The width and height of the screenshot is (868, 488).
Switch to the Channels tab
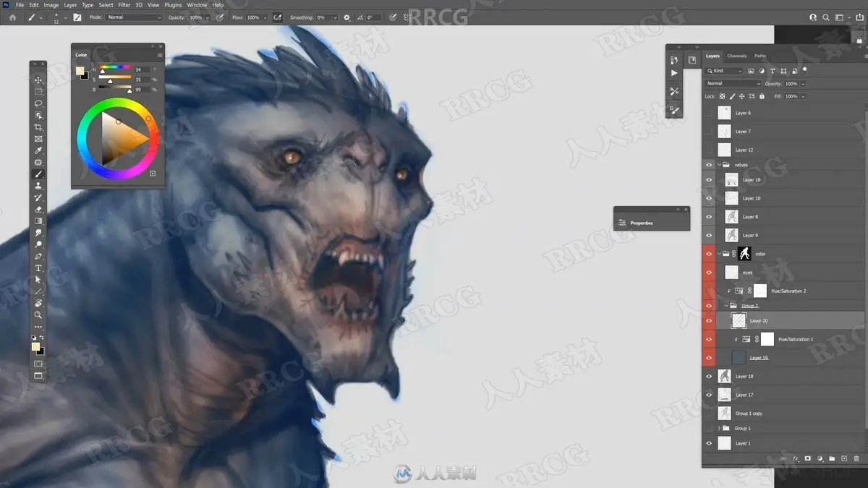pos(737,56)
